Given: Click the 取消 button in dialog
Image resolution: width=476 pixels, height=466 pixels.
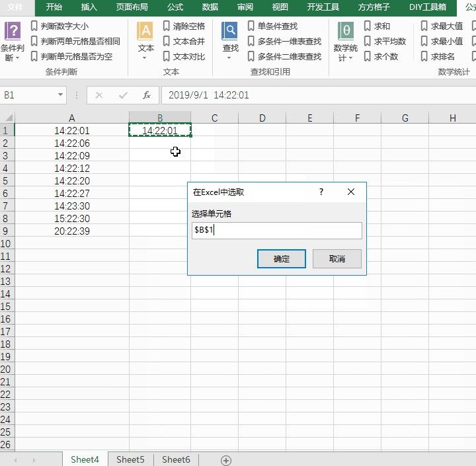Looking at the screenshot, I should click(337, 259).
